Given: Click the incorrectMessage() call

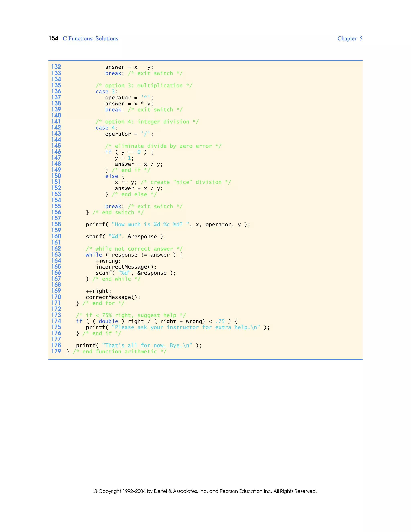Looking at the screenshot, I should click(126, 267).
